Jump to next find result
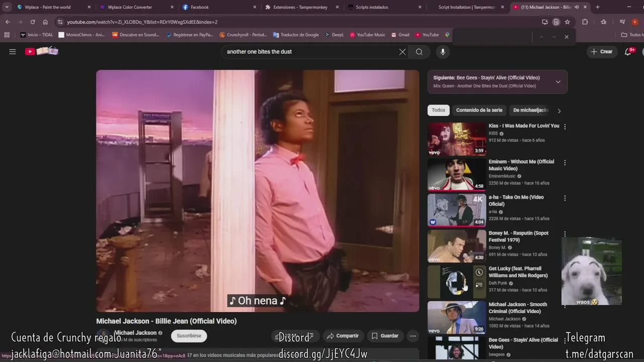 pos(554,37)
